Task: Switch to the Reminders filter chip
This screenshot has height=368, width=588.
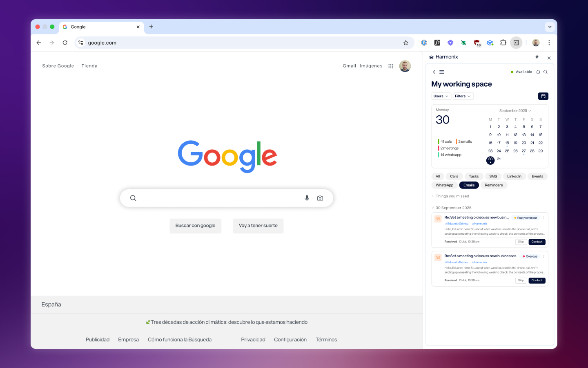Action: [494, 185]
